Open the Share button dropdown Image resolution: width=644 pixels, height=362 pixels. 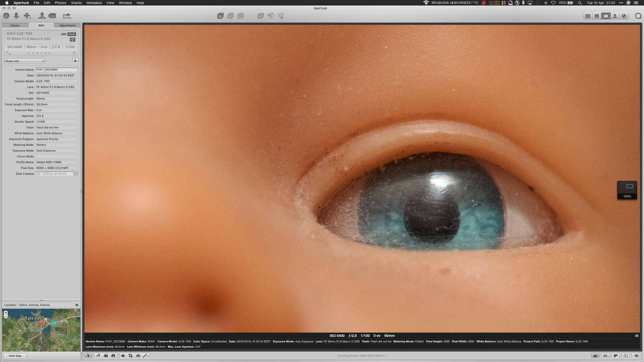(x=67, y=16)
